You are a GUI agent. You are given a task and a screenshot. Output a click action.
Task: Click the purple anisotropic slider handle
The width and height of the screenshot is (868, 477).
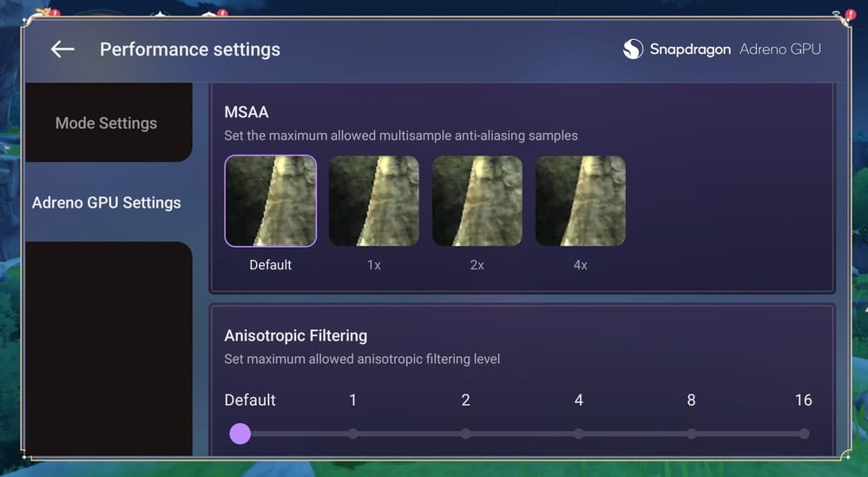(240, 434)
